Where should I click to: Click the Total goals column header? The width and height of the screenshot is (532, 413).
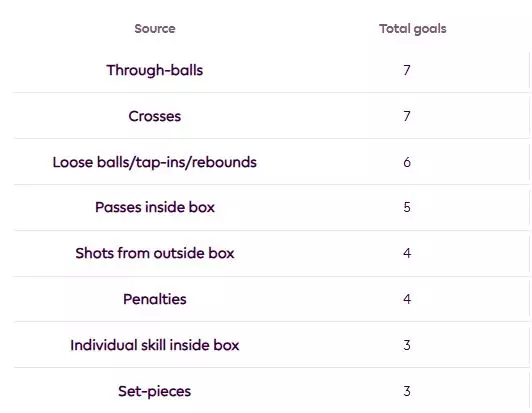413,29
